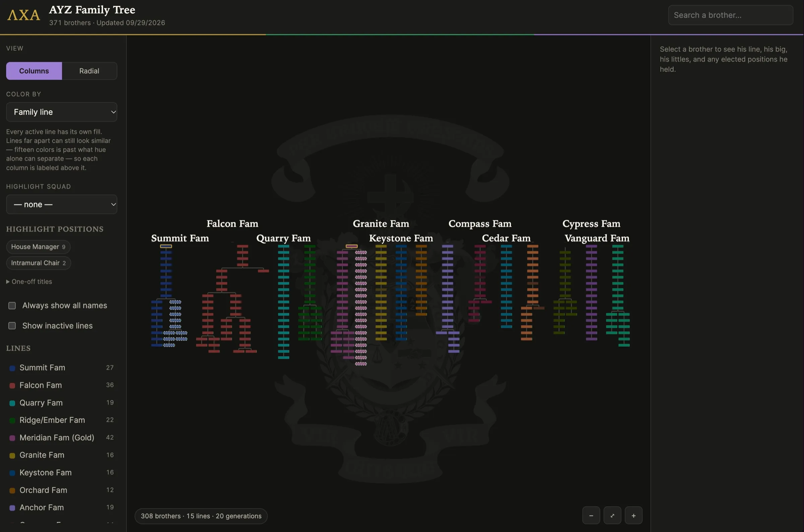This screenshot has height=532, width=804.
Task: Select Keystone Fam in Lines list
Action: coord(61,473)
